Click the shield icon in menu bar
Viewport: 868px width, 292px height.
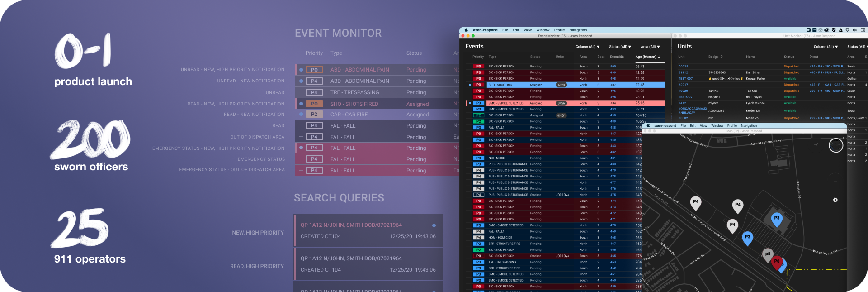(x=834, y=30)
